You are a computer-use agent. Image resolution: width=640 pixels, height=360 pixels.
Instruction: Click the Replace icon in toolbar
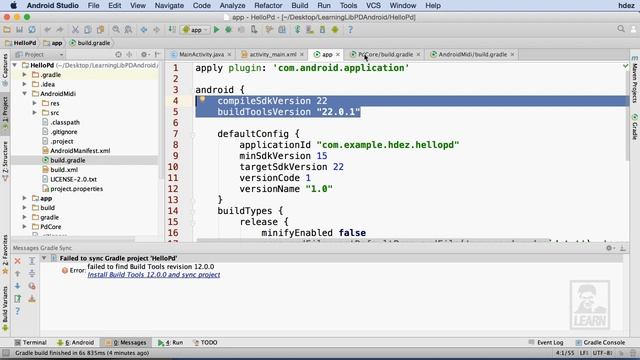pyautogui.click(x=128, y=29)
